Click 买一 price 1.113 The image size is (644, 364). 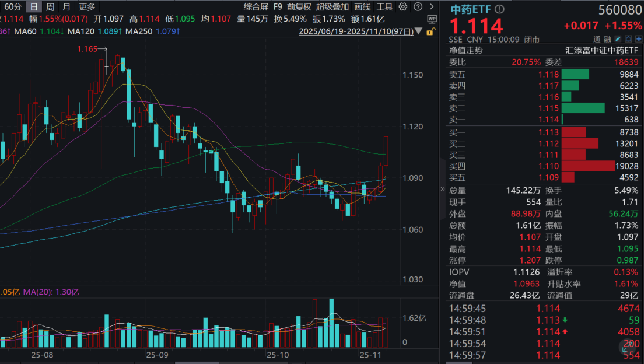coord(549,132)
